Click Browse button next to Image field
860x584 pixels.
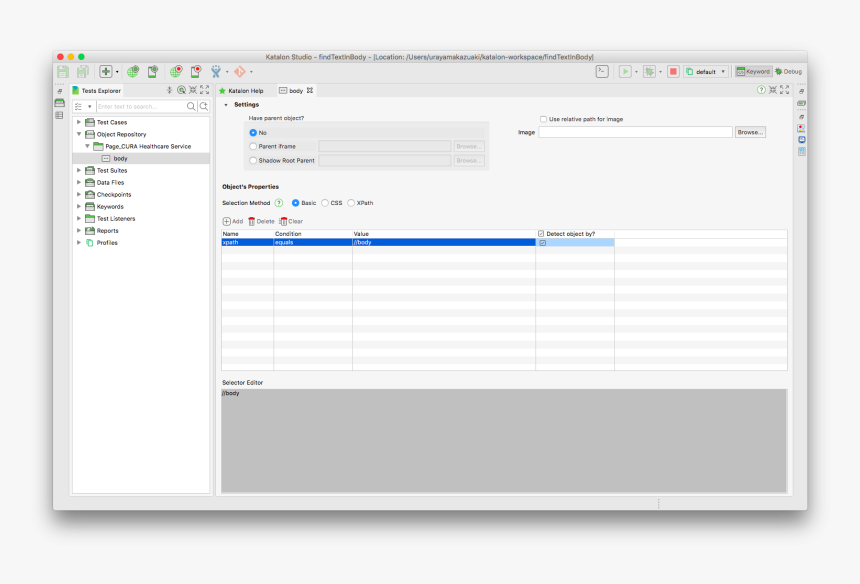750,132
